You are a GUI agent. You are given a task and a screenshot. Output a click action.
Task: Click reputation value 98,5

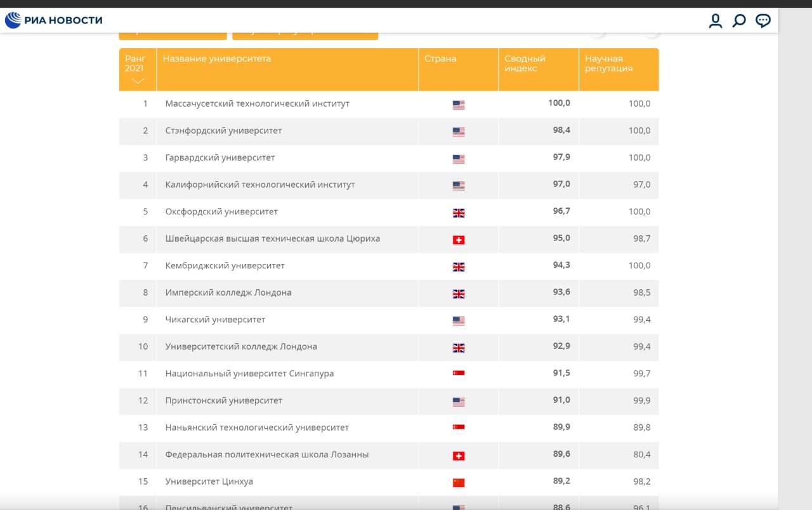pyautogui.click(x=642, y=292)
